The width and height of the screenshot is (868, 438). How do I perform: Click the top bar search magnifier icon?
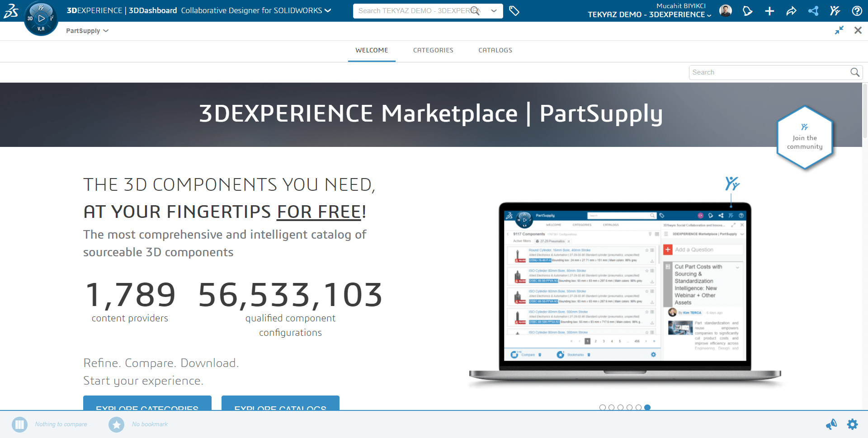[x=475, y=10]
